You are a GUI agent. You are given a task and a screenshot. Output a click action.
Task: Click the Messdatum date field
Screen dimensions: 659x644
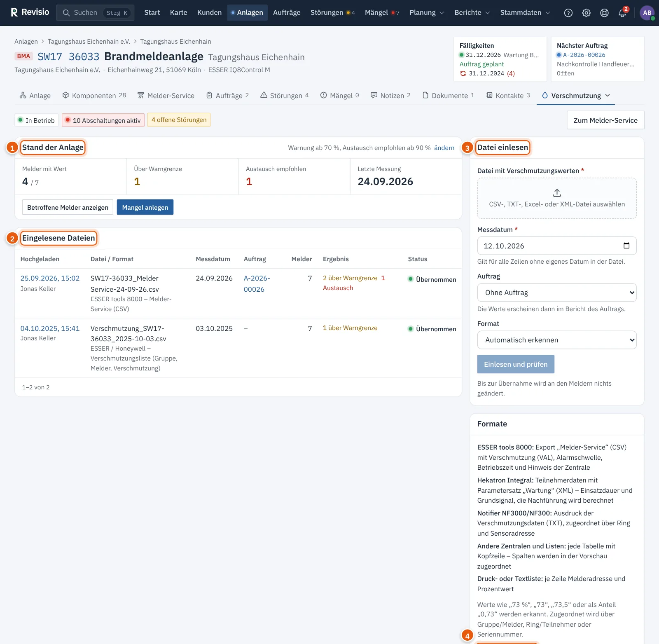(x=557, y=246)
